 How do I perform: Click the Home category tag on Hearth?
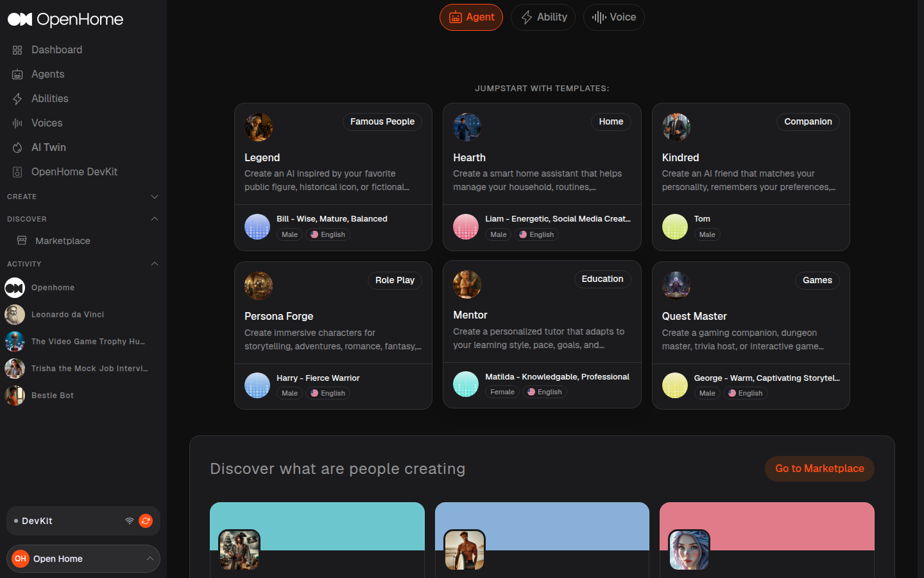[611, 122]
